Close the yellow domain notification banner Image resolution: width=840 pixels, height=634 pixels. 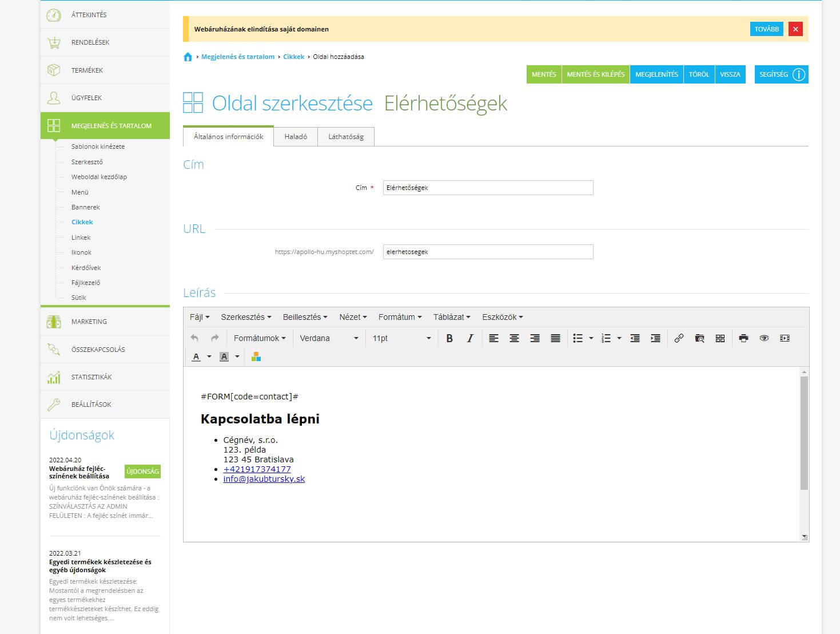pos(795,29)
